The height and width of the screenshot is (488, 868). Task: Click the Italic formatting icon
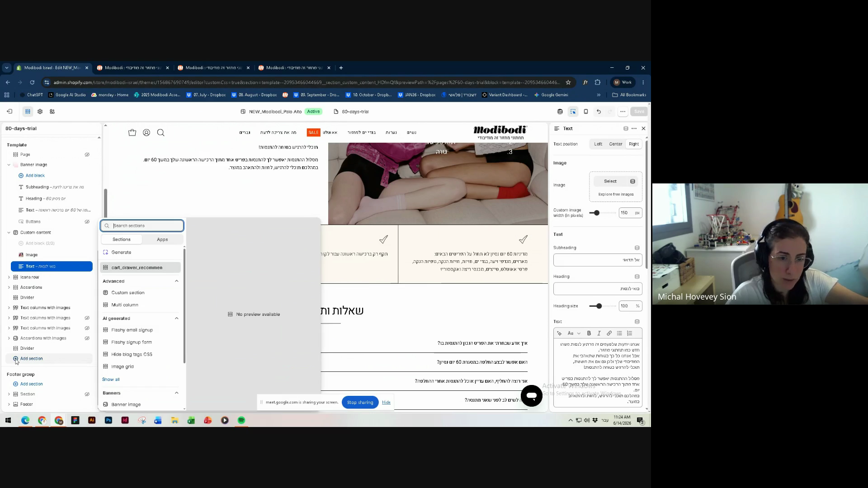coord(599,333)
